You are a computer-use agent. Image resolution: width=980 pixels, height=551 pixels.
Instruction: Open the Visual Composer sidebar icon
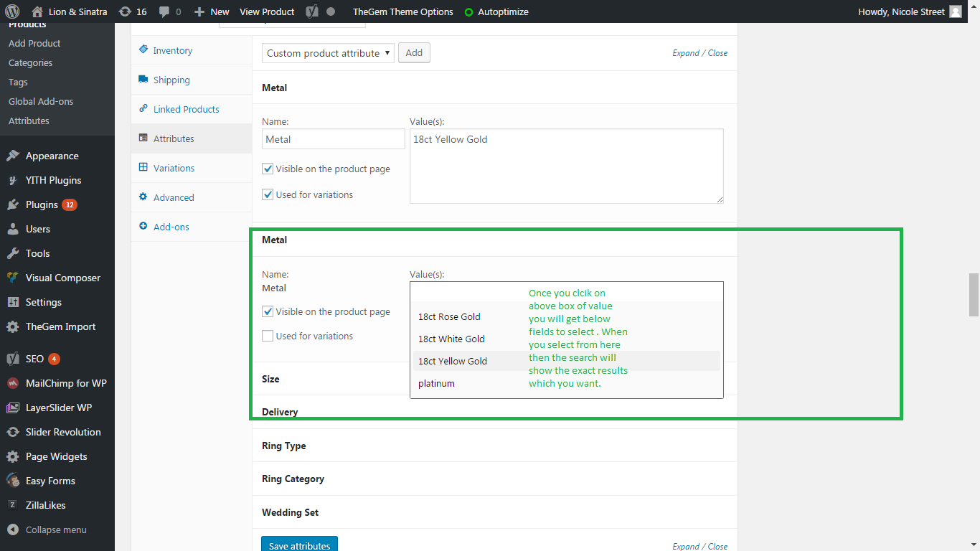[x=13, y=278]
